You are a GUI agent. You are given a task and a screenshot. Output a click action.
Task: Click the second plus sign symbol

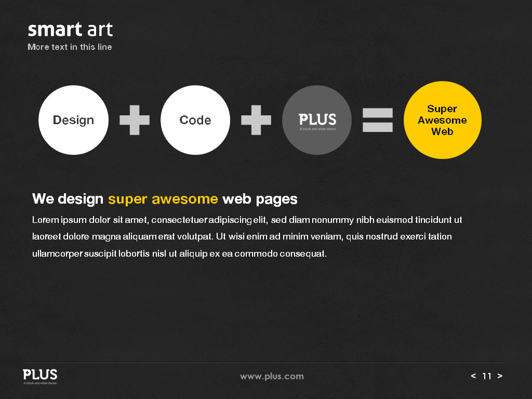point(256,120)
